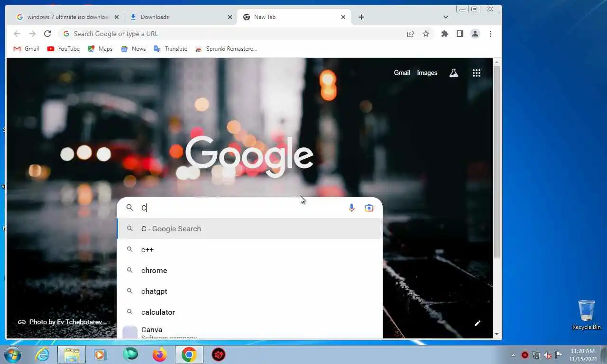This screenshot has height=364, width=607.
Task: Open the Recycle Bin desktop icon
Action: click(x=587, y=315)
